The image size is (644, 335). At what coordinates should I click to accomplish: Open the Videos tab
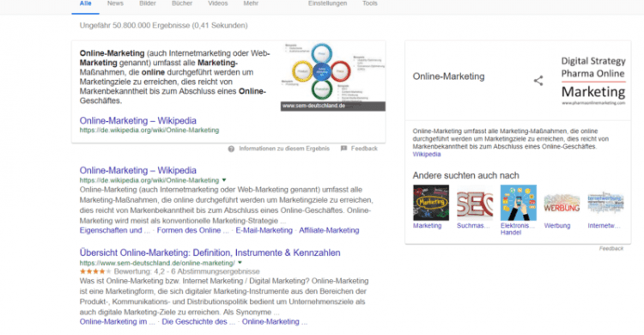(218, 3)
